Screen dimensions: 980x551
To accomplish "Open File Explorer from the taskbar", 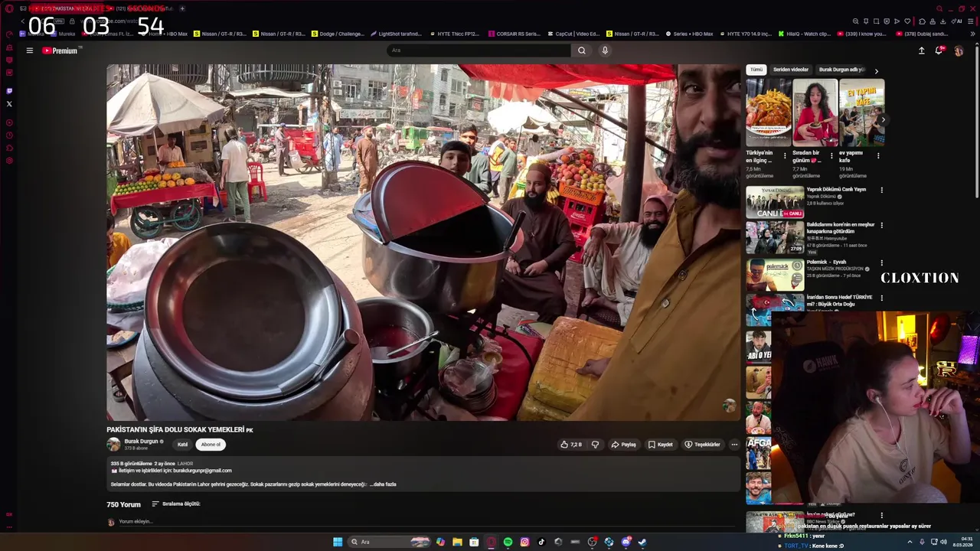I will coord(457,542).
